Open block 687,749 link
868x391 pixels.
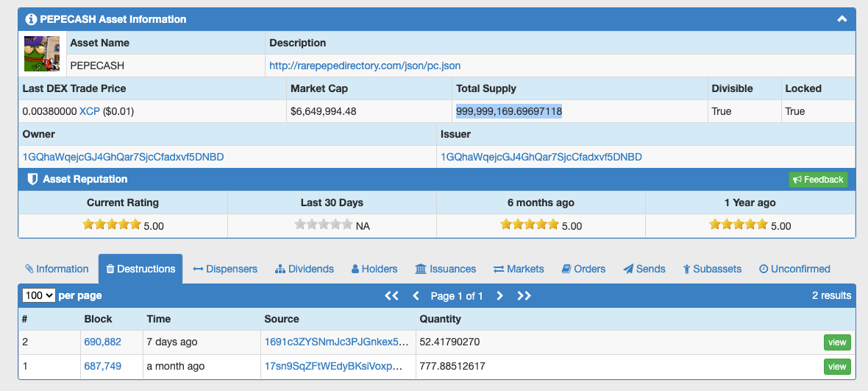click(102, 366)
